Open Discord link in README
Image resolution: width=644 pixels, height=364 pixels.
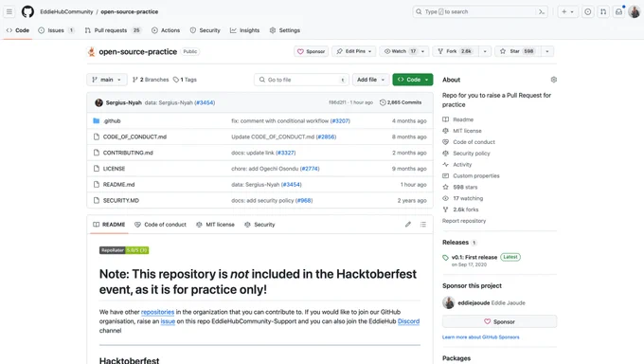click(408, 321)
